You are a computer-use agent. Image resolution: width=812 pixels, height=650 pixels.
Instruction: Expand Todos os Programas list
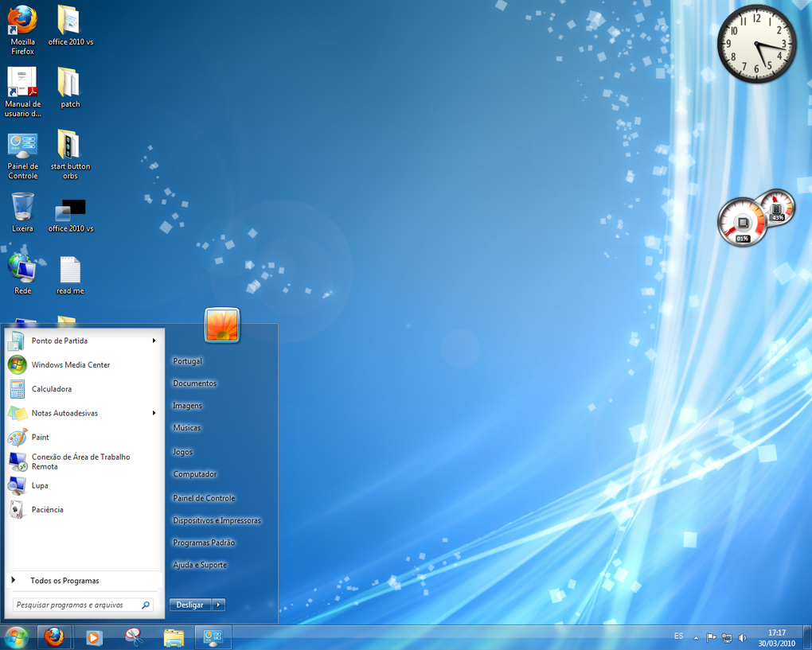[x=84, y=581]
